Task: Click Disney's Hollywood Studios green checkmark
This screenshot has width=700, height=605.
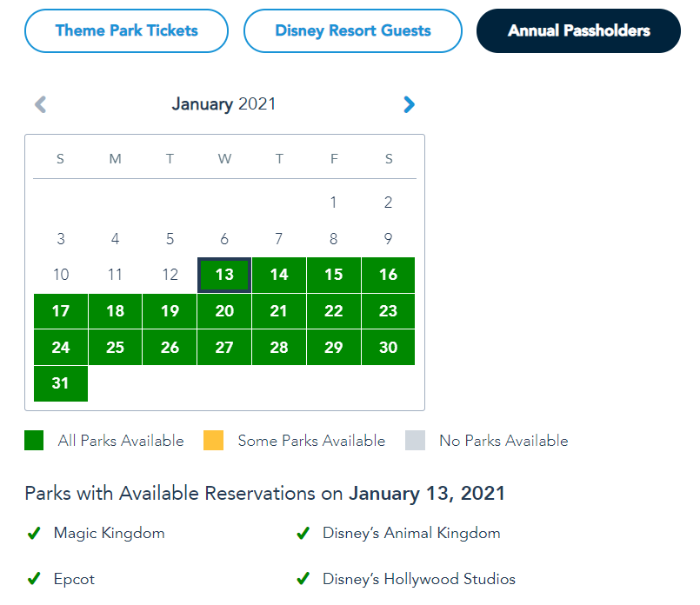Action: tap(303, 579)
